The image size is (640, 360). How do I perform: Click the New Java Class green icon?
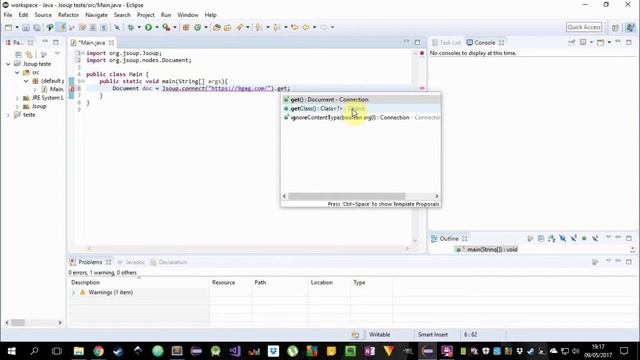click(x=198, y=27)
